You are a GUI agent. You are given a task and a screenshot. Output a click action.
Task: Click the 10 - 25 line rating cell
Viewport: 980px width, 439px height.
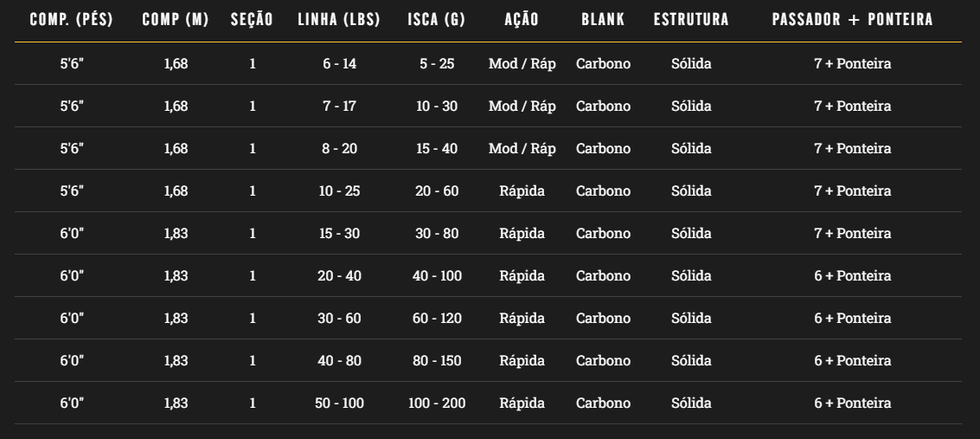click(x=340, y=191)
